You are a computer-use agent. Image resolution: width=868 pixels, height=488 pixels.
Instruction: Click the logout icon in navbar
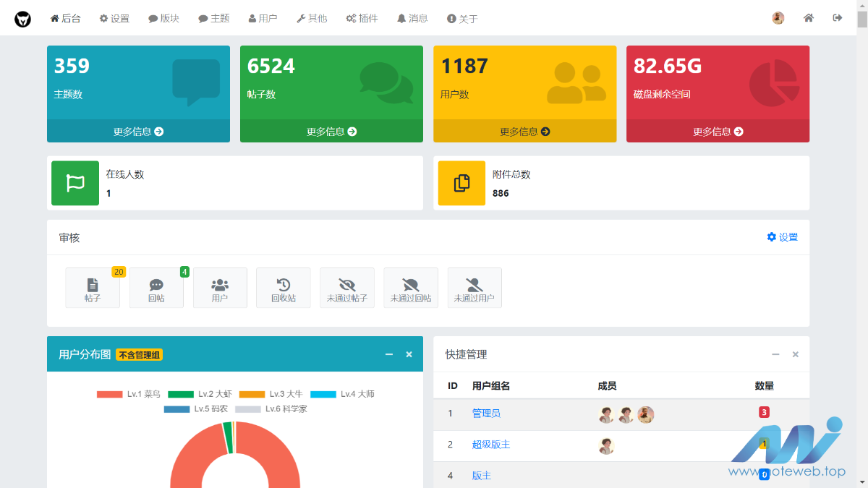(x=838, y=18)
